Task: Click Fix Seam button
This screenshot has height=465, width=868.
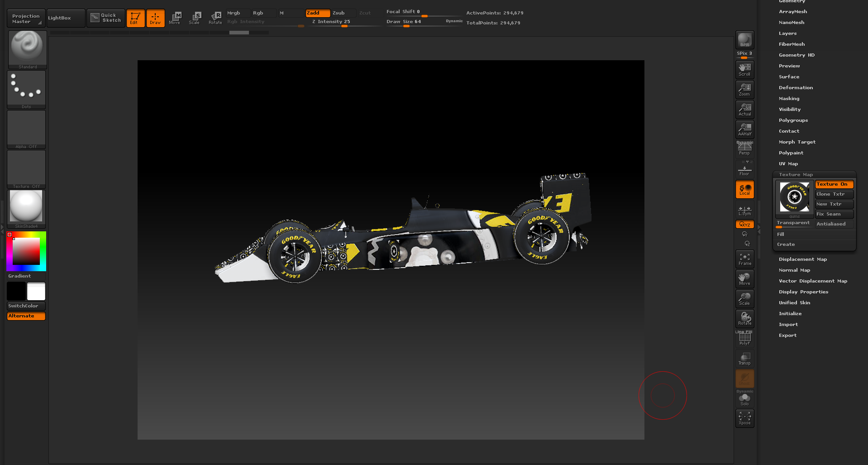Action: (x=835, y=214)
